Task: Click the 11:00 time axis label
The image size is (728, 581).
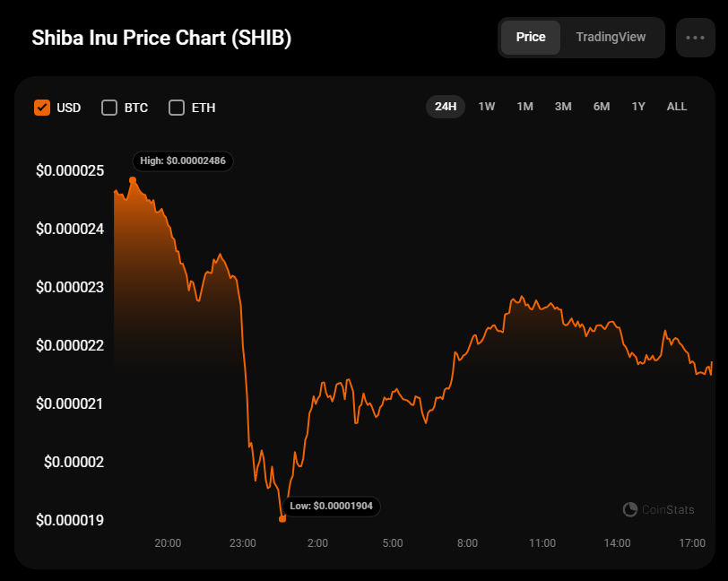Action: tap(542, 543)
